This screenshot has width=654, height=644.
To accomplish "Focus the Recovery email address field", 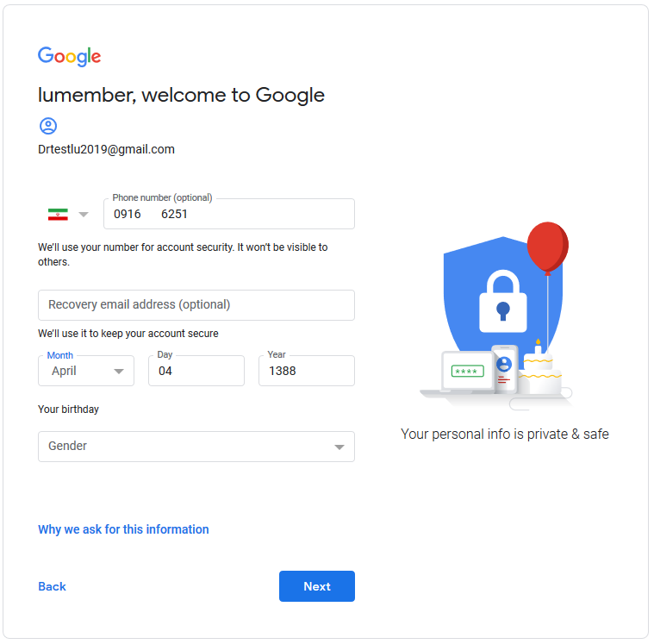I will click(x=196, y=305).
